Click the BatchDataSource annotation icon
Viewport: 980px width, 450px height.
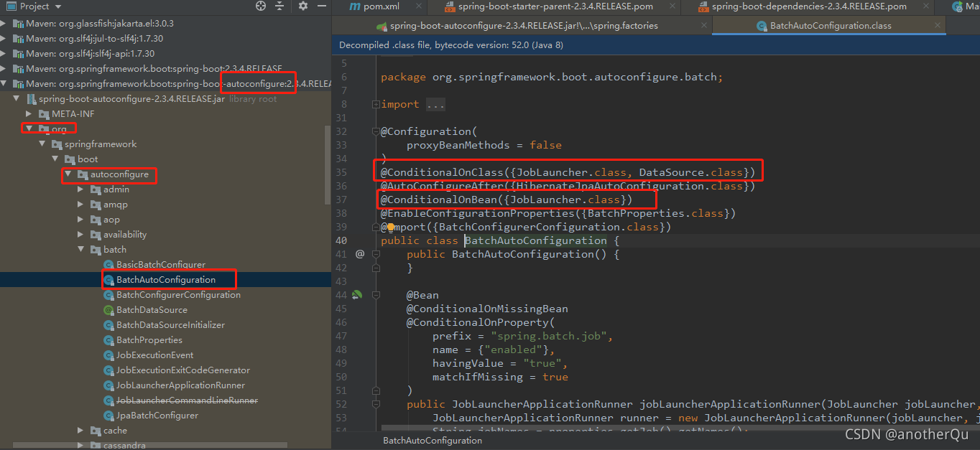(109, 309)
